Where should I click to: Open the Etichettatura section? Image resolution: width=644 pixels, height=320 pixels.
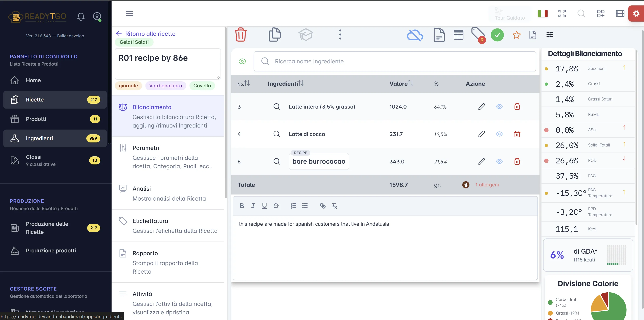(168, 226)
